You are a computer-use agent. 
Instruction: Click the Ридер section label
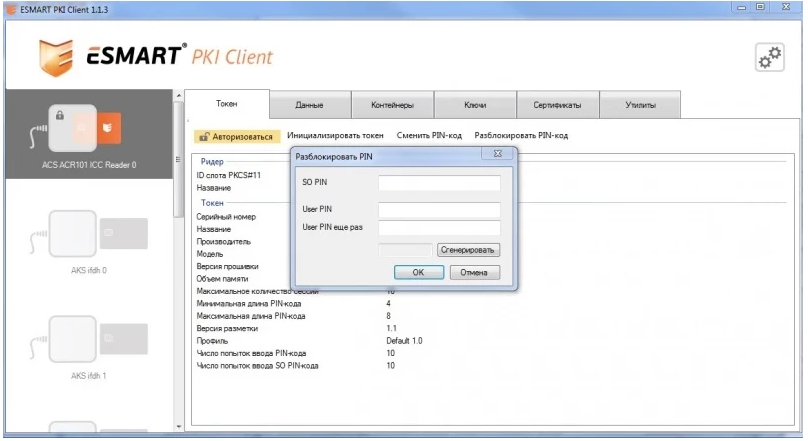point(212,162)
